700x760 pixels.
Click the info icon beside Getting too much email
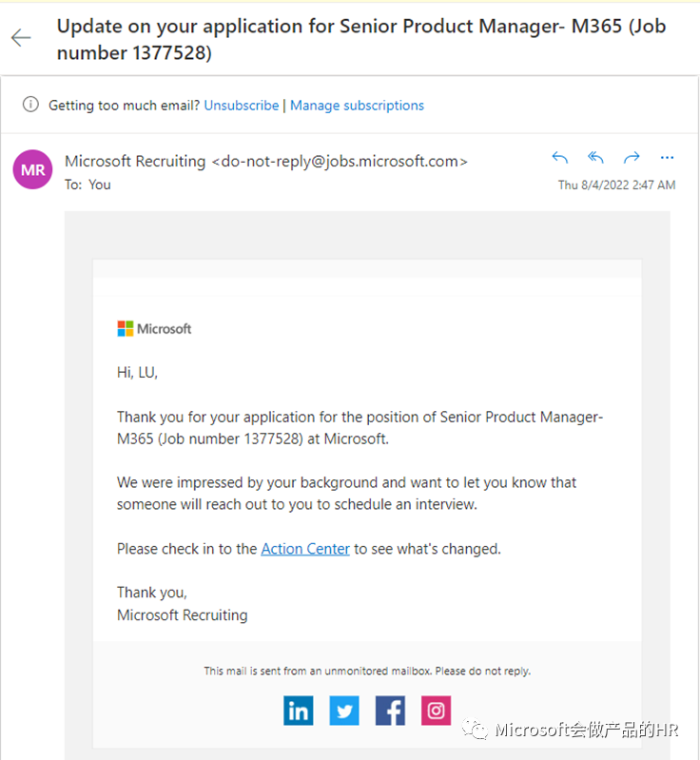coord(30,105)
